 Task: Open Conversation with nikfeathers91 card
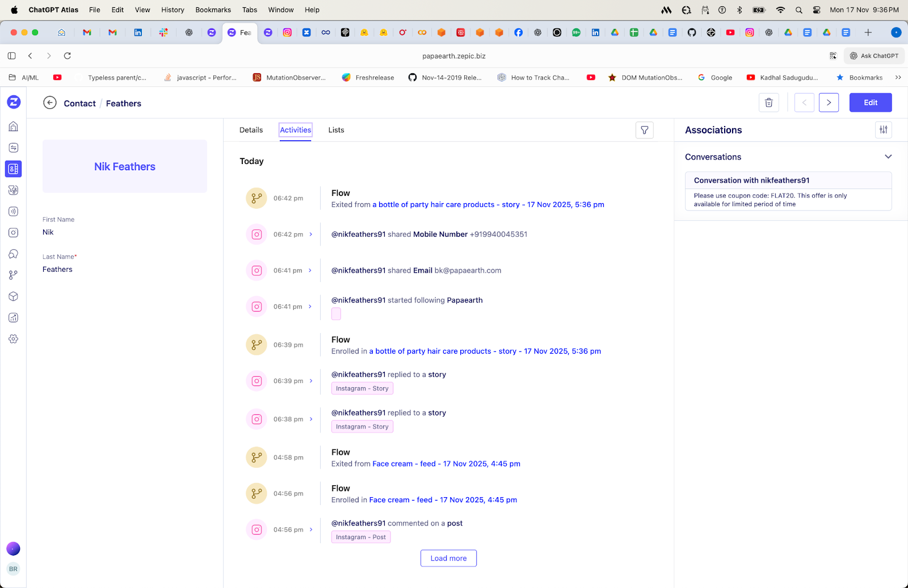click(x=788, y=191)
